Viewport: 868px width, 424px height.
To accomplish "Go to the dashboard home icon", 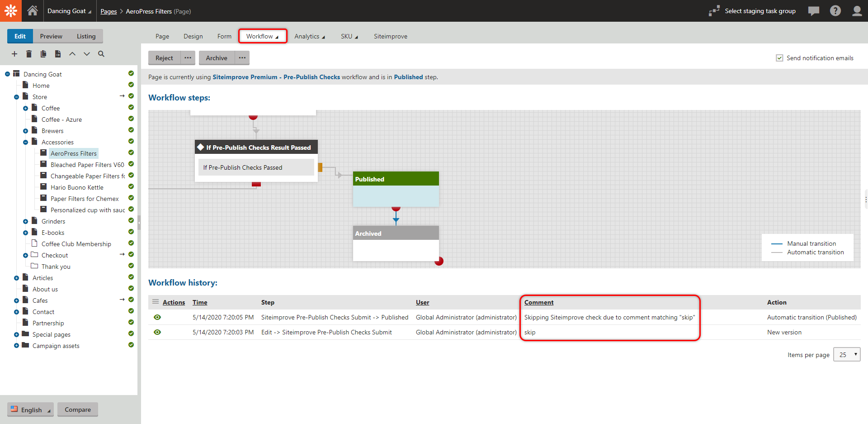I will click(x=33, y=11).
